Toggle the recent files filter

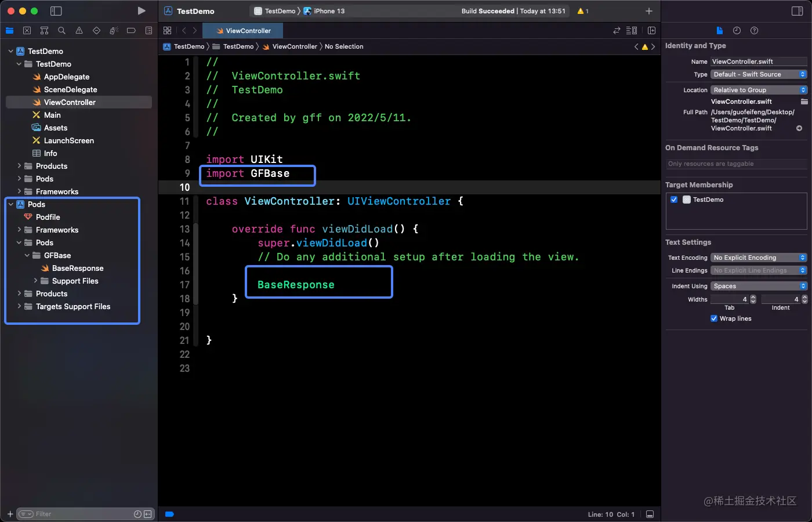coord(137,514)
